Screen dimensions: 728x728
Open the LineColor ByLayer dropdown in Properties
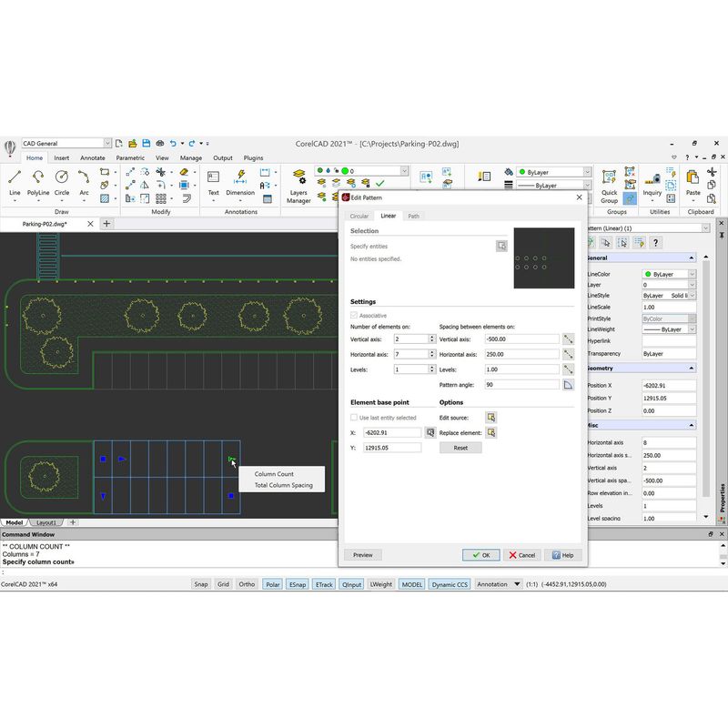click(x=692, y=274)
